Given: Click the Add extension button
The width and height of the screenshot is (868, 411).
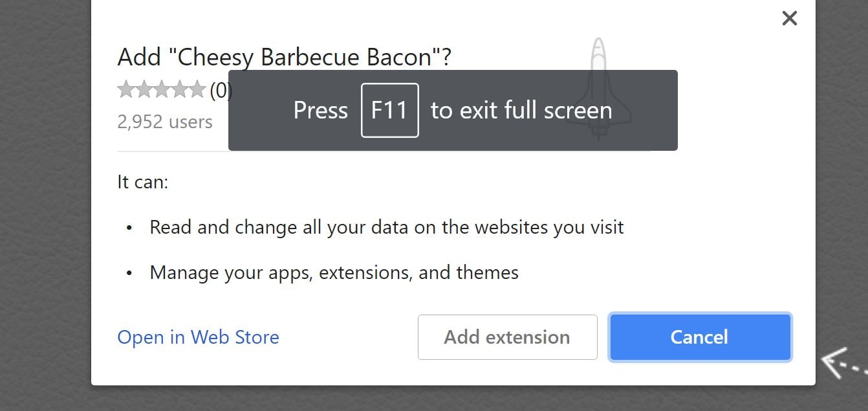Looking at the screenshot, I should click(507, 337).
